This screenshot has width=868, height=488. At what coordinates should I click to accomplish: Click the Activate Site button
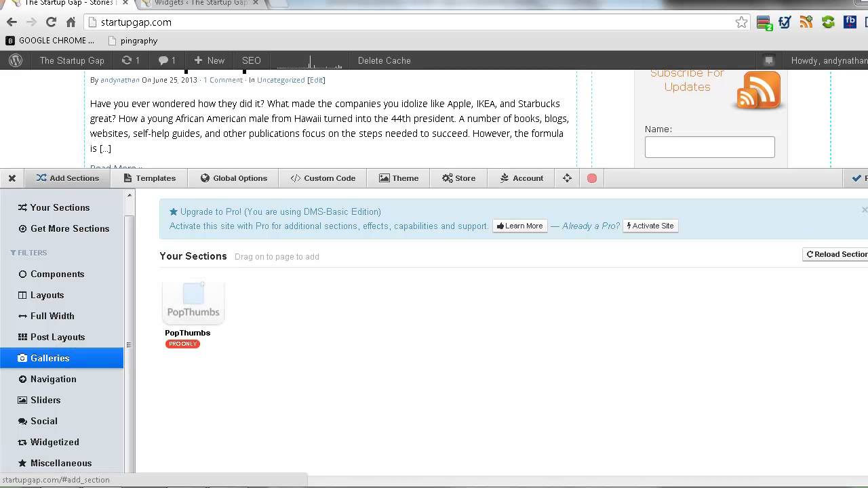[x=650, y=226]
